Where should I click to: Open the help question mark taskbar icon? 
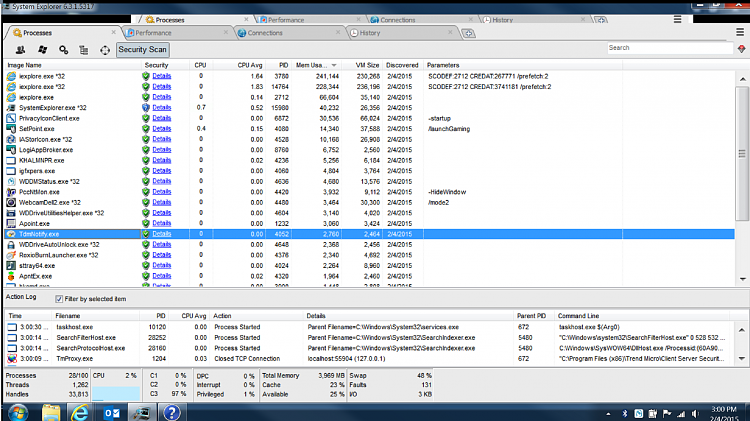coord(172,412)
